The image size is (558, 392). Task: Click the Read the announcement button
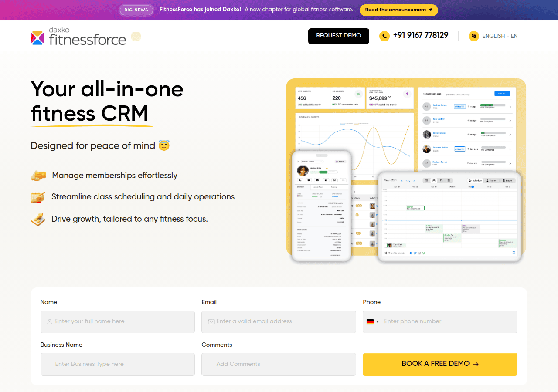pos(399,10)
